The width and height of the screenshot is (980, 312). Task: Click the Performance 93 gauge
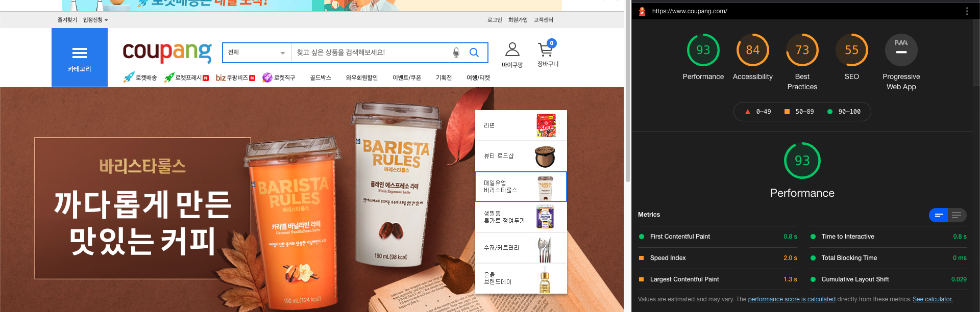[x=703, y=50]
